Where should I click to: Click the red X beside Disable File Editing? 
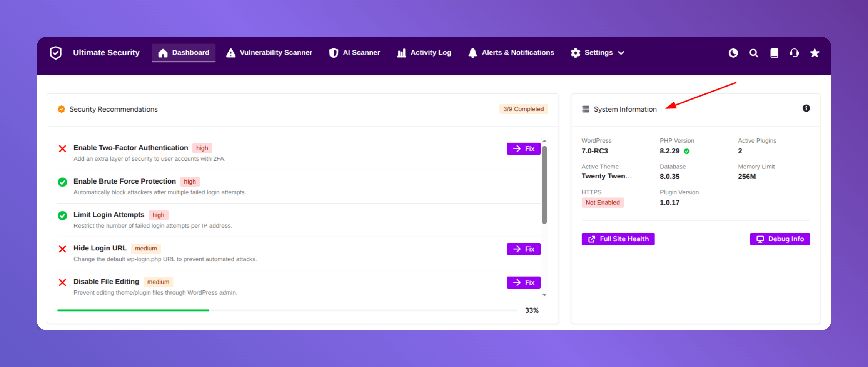(x=62, y=283)
